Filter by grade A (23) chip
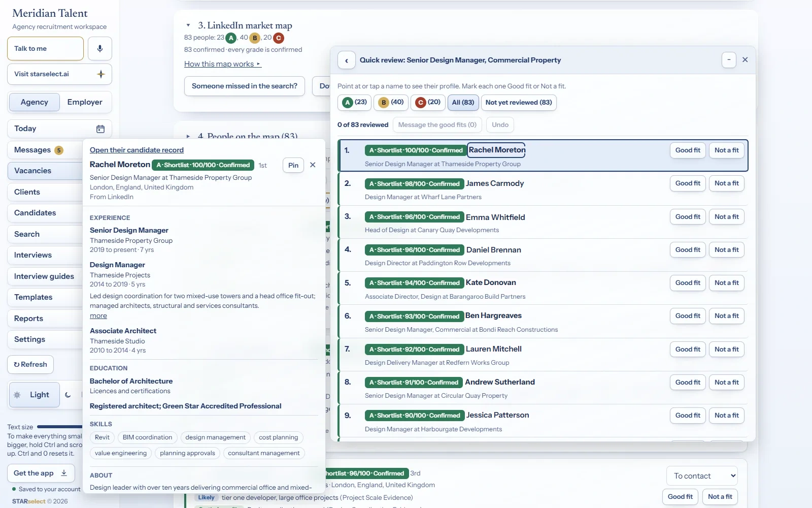The width and height of the screenshot is (812, 508). (x=354, y=103)
